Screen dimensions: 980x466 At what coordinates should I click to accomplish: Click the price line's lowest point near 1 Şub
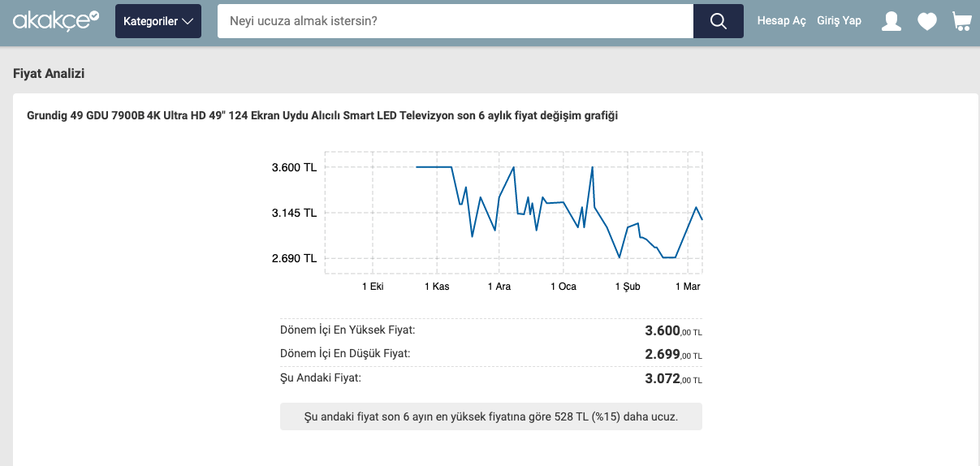pos(620,257)
